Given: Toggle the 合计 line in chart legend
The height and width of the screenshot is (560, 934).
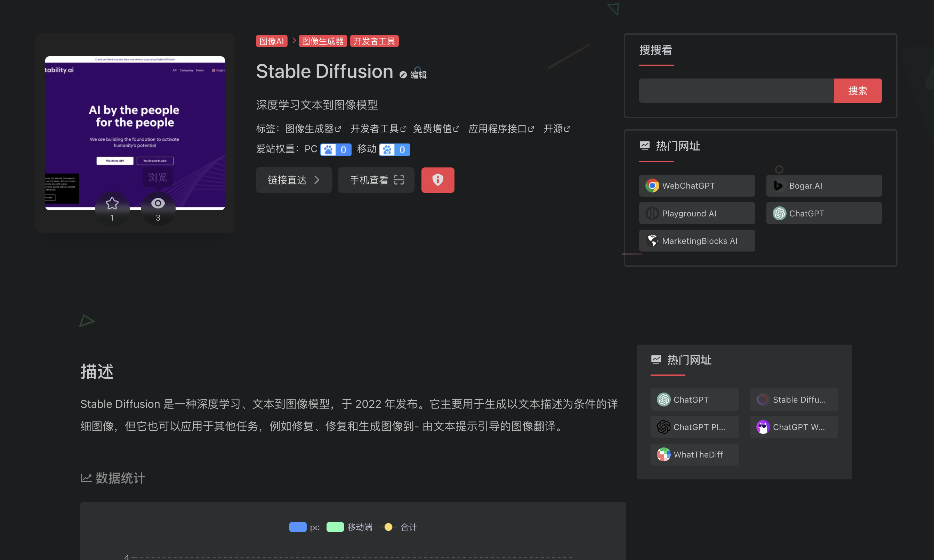Looking at the screenshot, I should 388,527.
